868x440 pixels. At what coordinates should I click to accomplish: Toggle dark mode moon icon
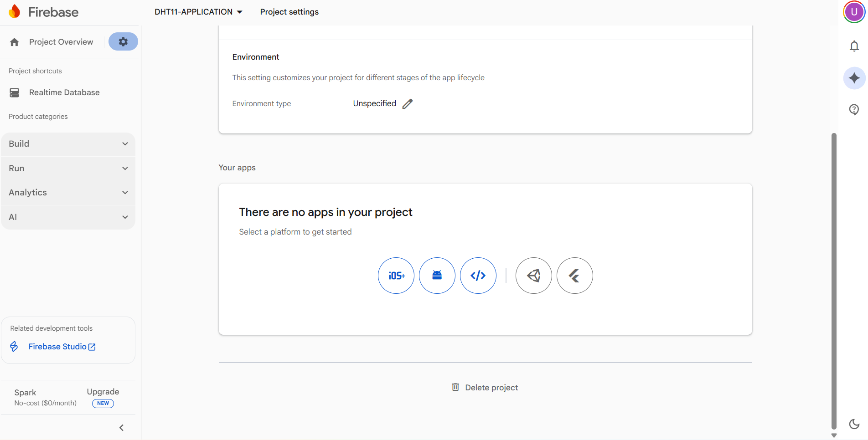(854, 424)
